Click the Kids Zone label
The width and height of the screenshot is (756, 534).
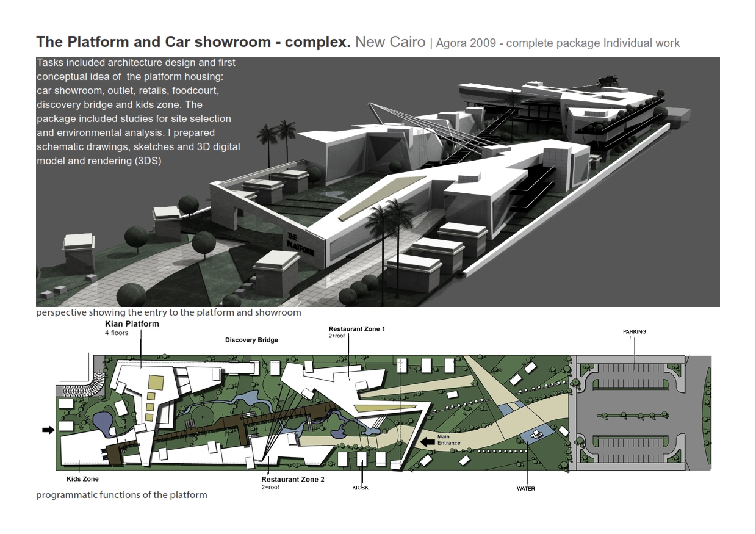pyautogui.click(x=82, y=480)
